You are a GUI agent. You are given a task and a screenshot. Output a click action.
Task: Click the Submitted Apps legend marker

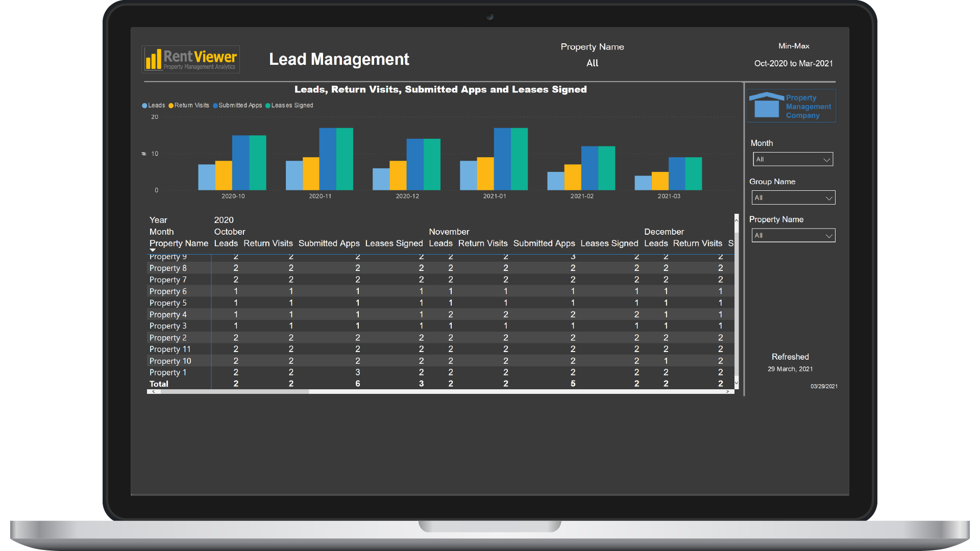tap(216, 105)
